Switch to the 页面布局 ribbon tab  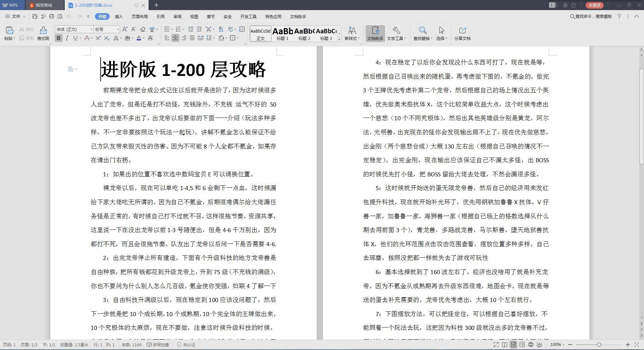[140, 16]
